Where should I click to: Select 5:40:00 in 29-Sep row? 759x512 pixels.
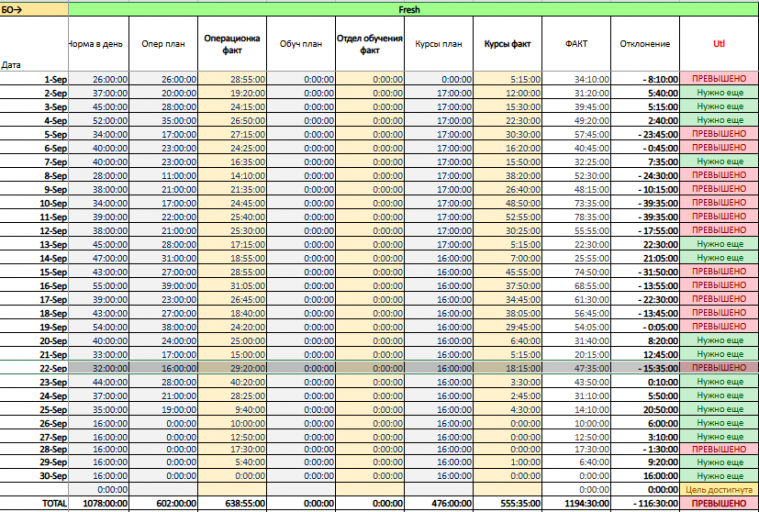232,462
